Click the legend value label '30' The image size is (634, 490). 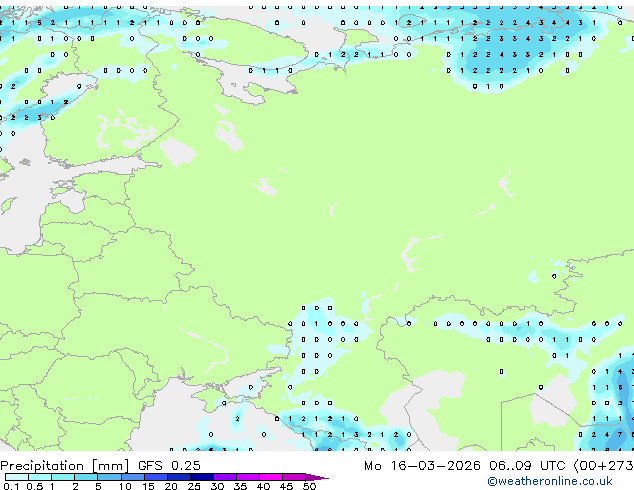(217, 486)
